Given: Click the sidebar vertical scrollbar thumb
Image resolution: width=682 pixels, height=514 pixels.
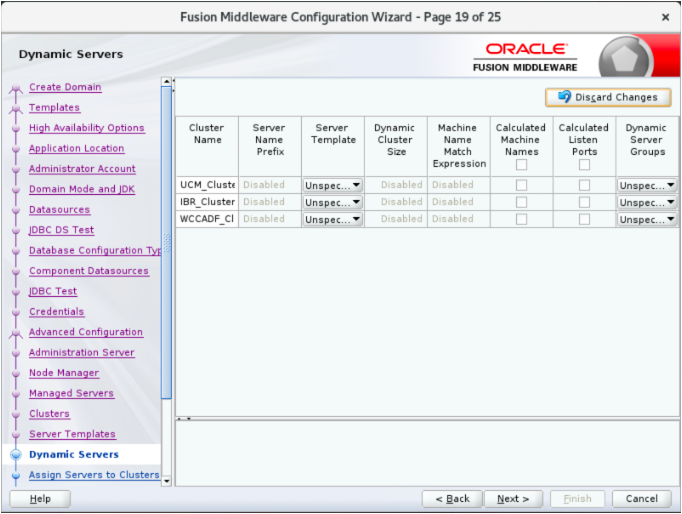Looking at the screenshot, I should tap(167, 242).
